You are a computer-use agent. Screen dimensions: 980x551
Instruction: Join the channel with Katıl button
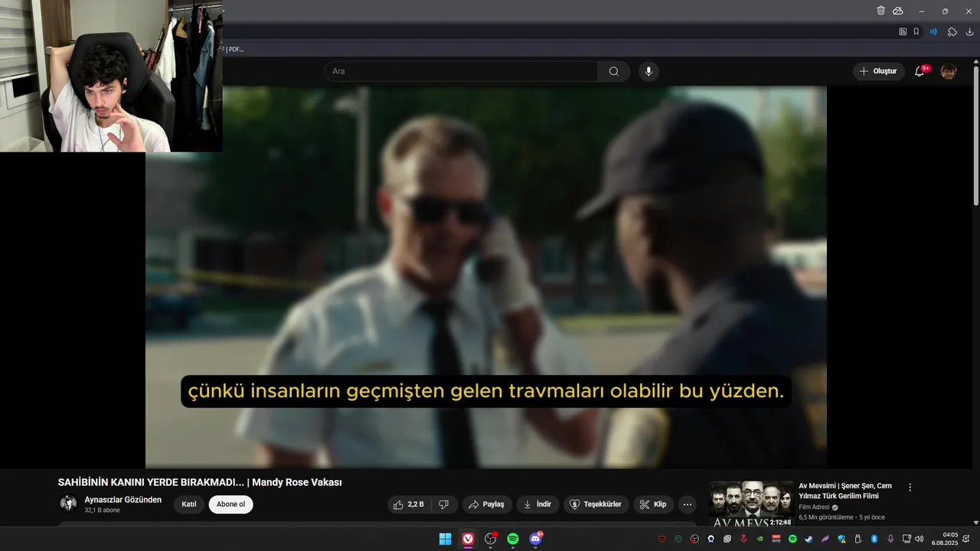click(x=188, y=504)
